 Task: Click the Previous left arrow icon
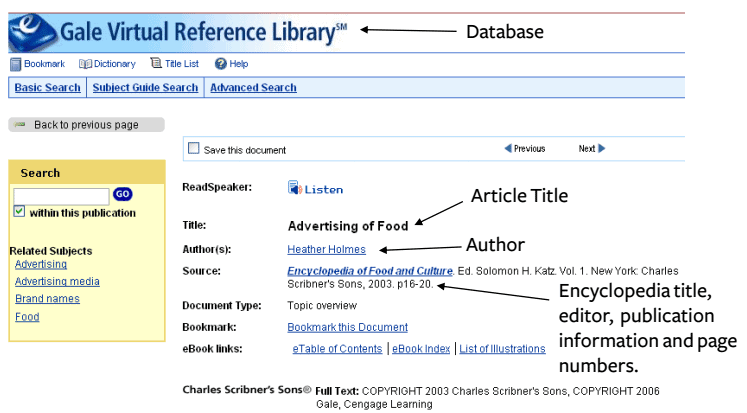pyautogui.click(x=508, y=148)
